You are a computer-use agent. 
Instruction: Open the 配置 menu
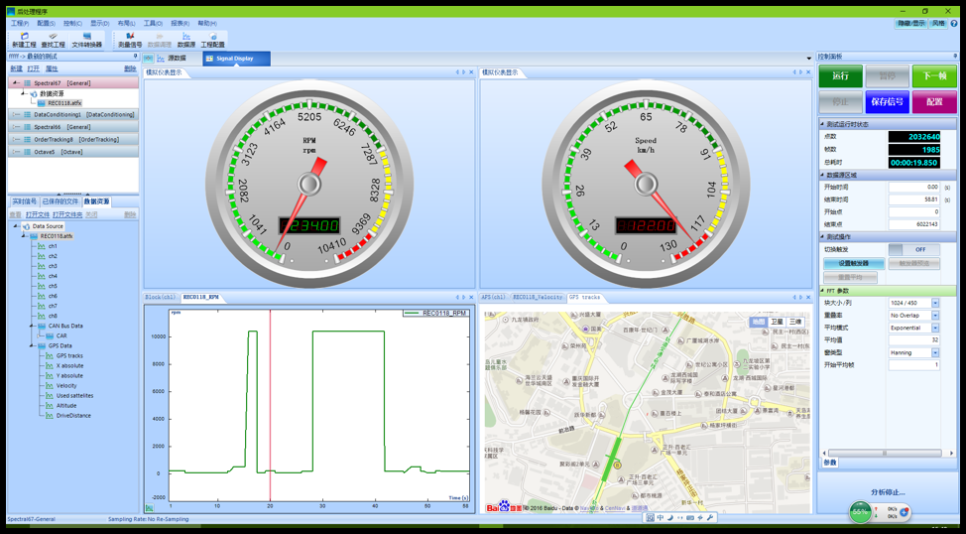[x=46, y=23]
